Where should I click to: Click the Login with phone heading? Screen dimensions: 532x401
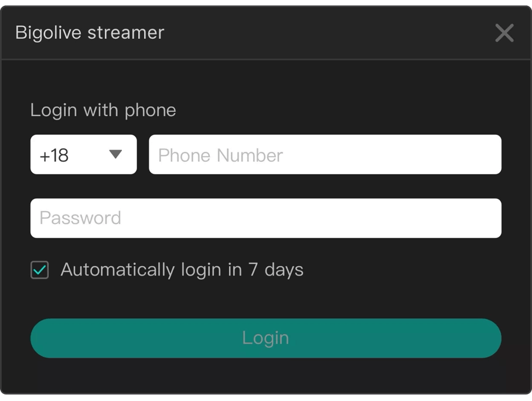click(x=103, y=110)
